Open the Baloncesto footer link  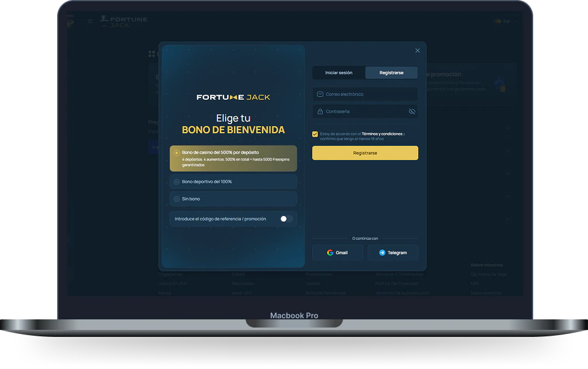[x=243, y=283]
